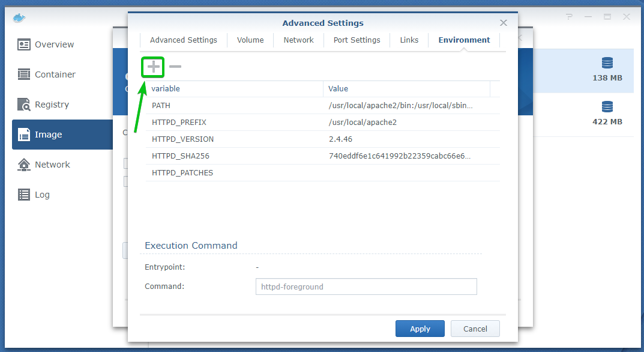Image resolution: width=644 pixels, height=352 pixels.
Task: Select Network in the sidebar
Action: tap(52, 165)
